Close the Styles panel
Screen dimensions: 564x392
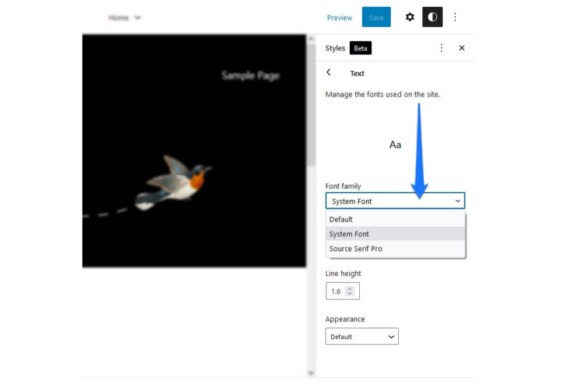pyautogui.click(x=462, y=48)
